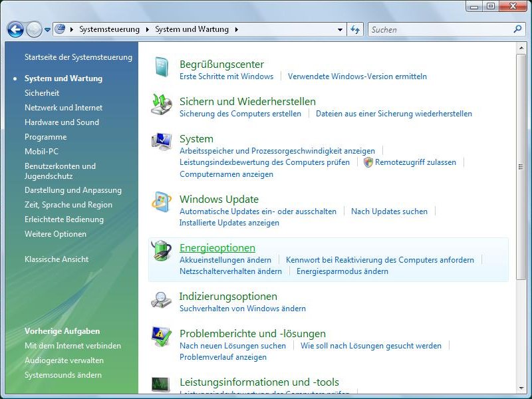Viewport: 532px width, 399px height.
Task: Click the Windows Update icon
Action: tap(162, 202)
